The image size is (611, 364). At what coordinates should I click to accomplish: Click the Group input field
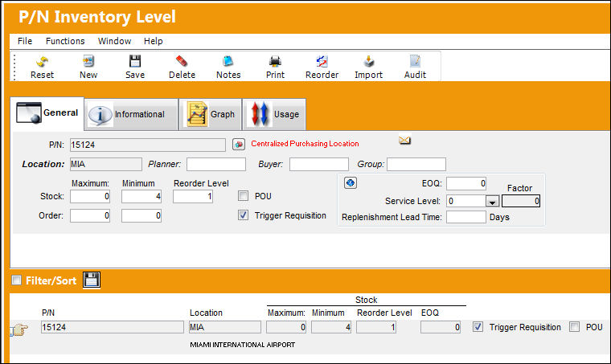(416, 164)
